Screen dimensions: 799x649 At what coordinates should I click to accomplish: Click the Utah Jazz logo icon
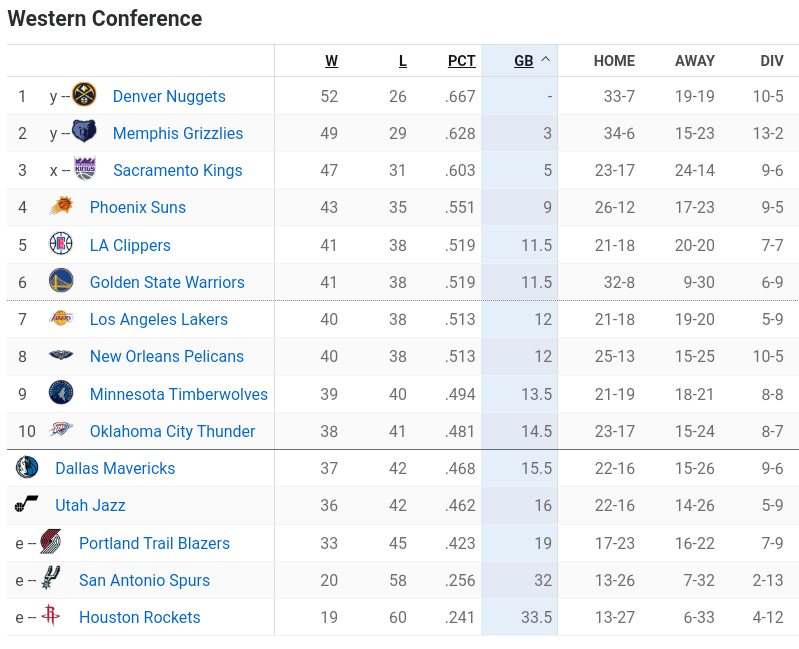point(27,505)
